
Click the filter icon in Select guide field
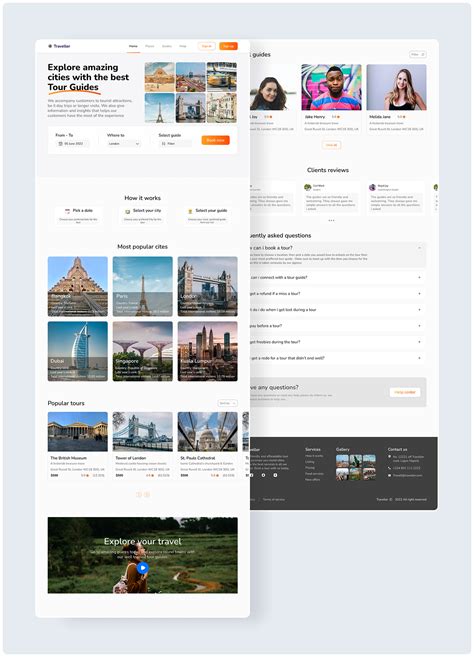click(163, 143)
